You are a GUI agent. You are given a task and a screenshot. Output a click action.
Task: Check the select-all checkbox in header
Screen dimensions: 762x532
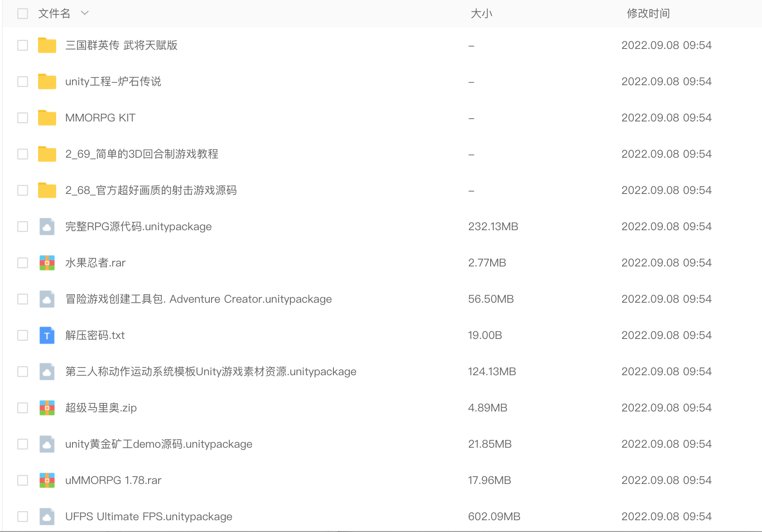22,14
